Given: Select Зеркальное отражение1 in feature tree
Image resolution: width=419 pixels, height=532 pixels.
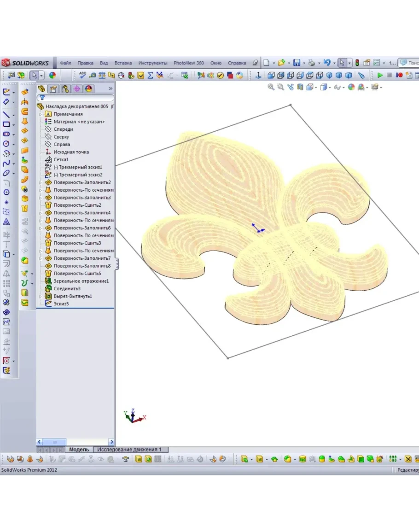Looking at the screenshot, I should click(x=81, y=281).
